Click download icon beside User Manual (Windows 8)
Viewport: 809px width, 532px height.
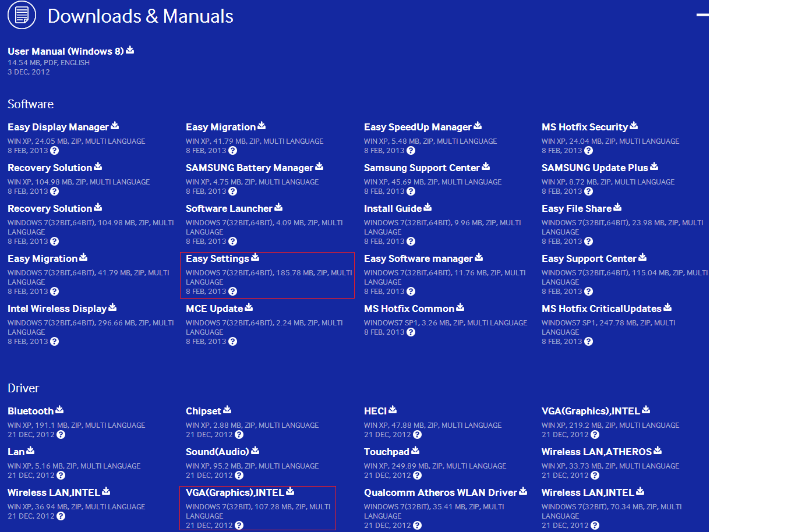[130, 50]
